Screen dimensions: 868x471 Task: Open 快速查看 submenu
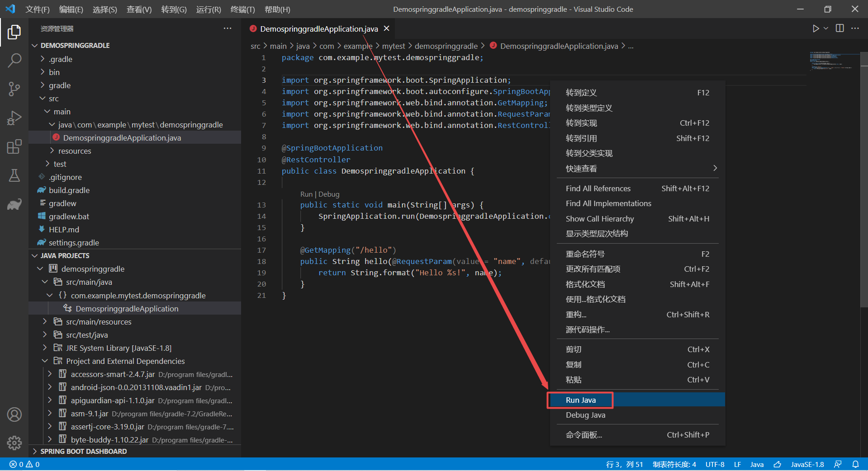637,169
